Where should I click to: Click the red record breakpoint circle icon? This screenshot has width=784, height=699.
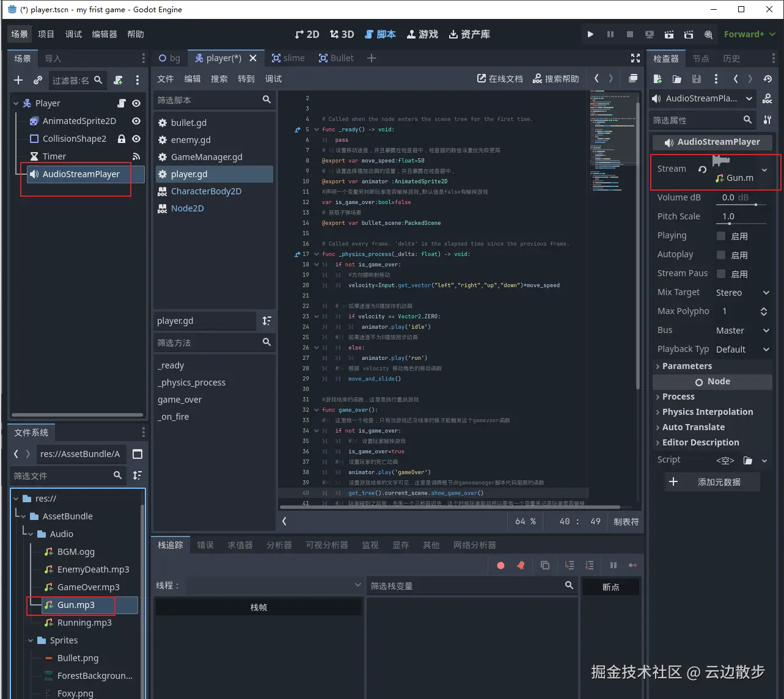click(x=501, y=565)
